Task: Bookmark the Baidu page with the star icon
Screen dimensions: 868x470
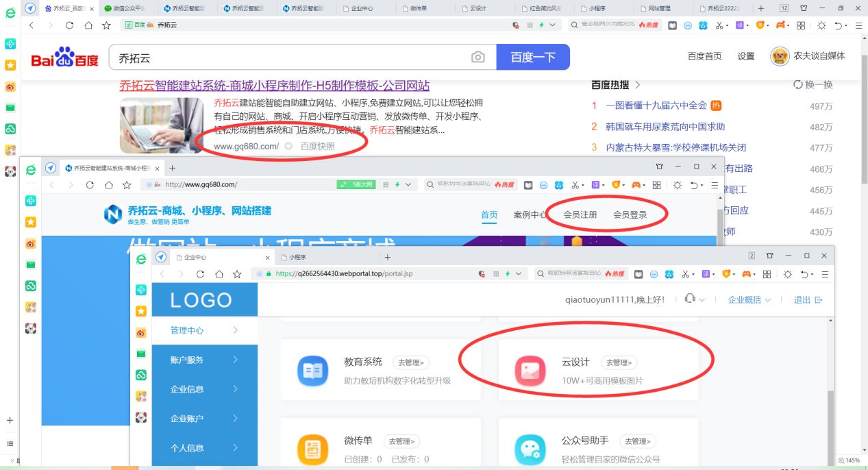Action: [106, 25]
